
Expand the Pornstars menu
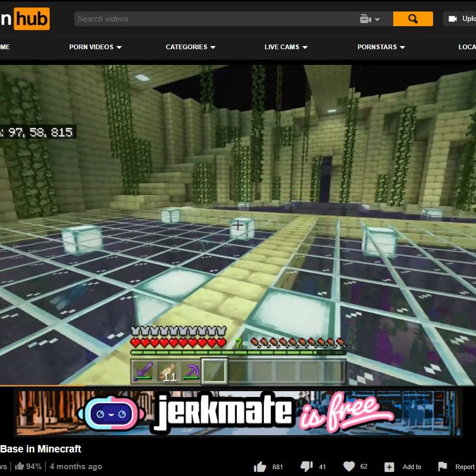click(x=381, y=47)
